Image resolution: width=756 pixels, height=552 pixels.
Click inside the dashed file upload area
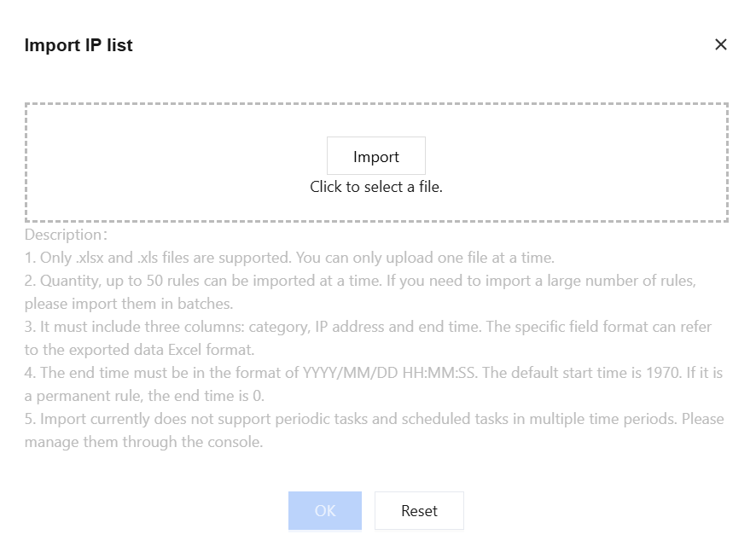(171, 162)
